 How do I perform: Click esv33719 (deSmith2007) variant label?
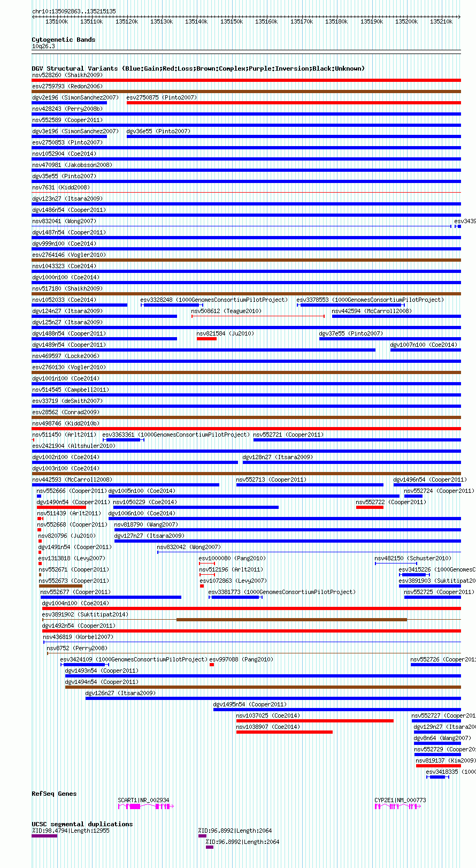click(x=67, y=401)
